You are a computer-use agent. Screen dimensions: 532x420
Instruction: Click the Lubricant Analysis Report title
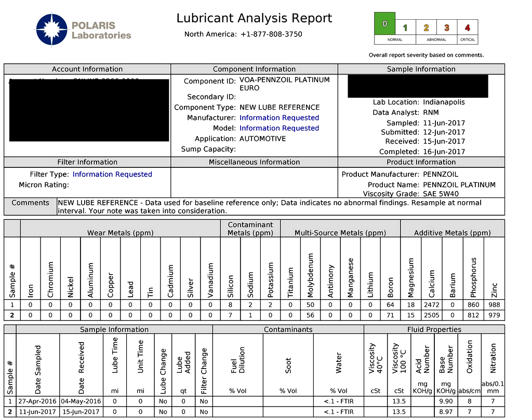coord(254,18)
